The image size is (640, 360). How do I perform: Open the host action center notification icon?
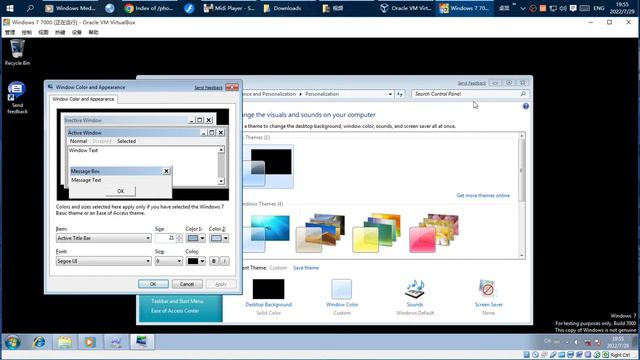tap(573, 8)
